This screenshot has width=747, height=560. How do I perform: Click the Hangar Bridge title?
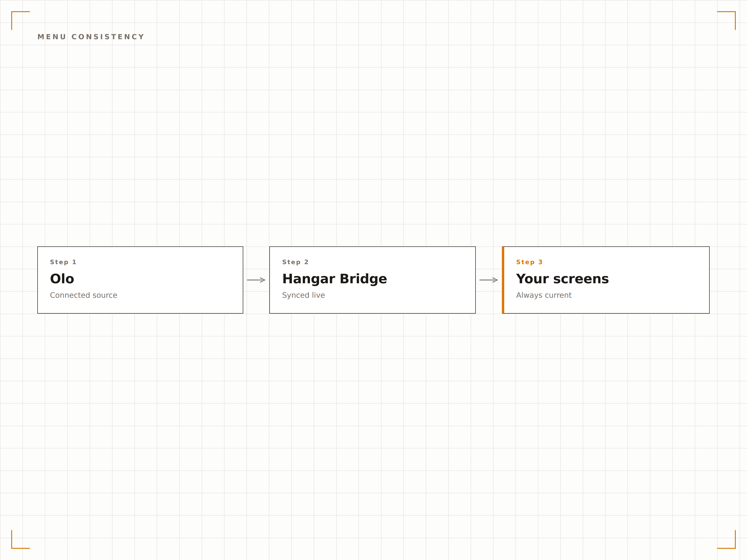coord(335,279)
